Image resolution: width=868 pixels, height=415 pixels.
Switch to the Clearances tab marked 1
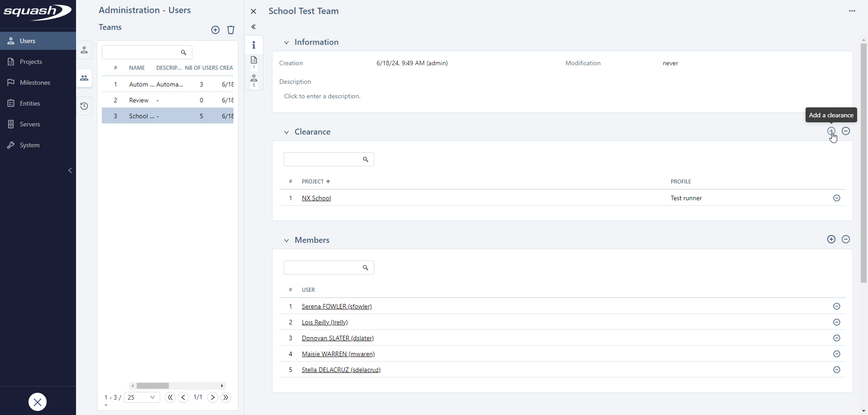(254, 61)
